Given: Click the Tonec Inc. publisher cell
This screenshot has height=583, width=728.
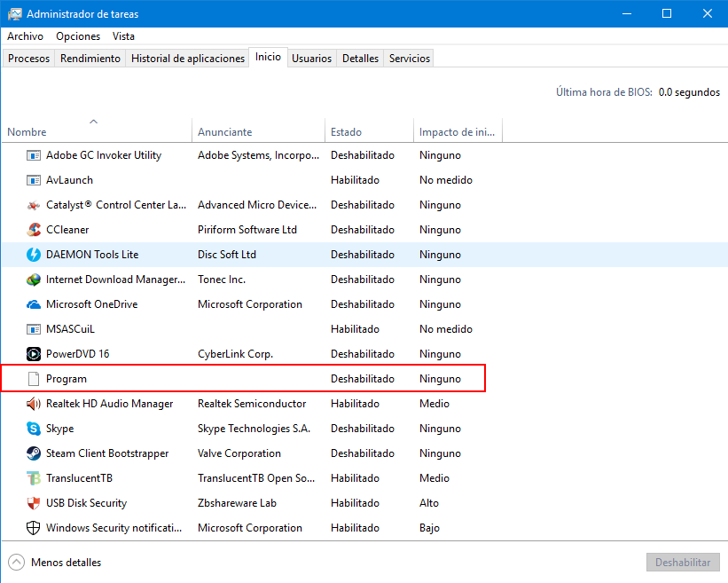Looking at the screenshot, I should 222,280.
